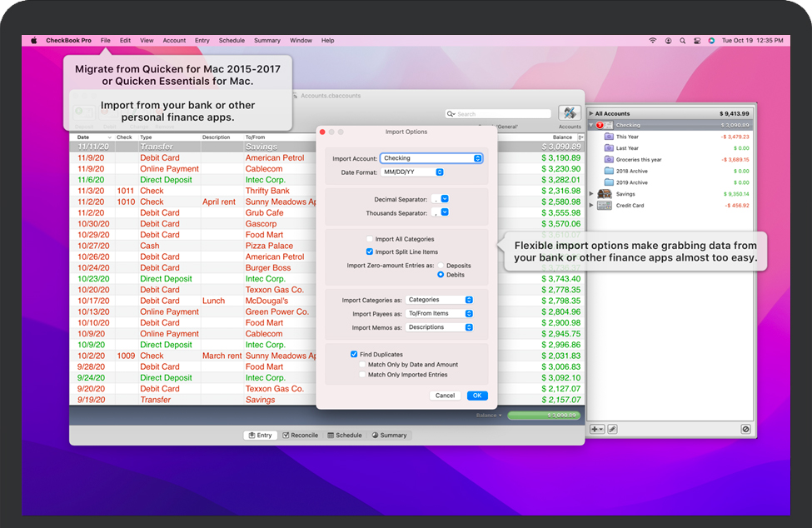
Task: Switch to the Reconcile tab
Action: (x=300, y=435)
